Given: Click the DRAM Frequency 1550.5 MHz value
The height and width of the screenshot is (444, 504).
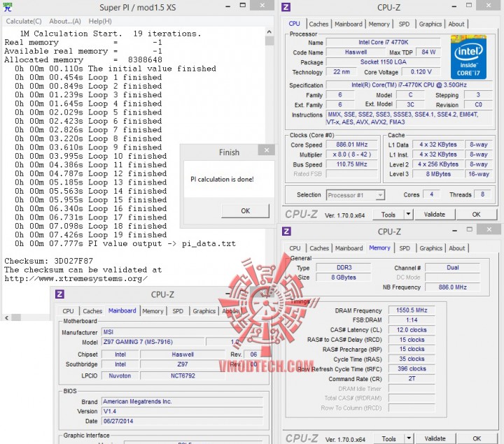Looking at the screenshot, I should coord(412,310).
